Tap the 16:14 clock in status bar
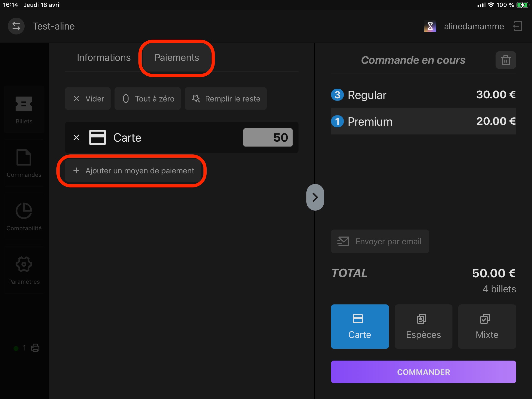This screenshot has height=399, width=532. pyautogui.click(x=10, y=5)
